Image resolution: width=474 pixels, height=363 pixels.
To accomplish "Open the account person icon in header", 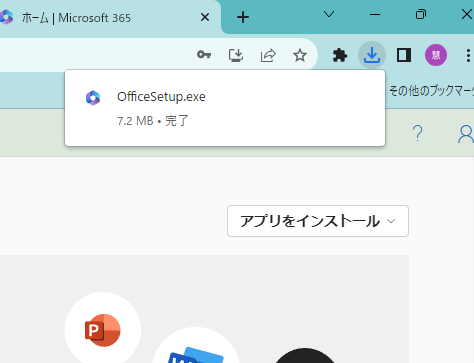I will (466, 134).
